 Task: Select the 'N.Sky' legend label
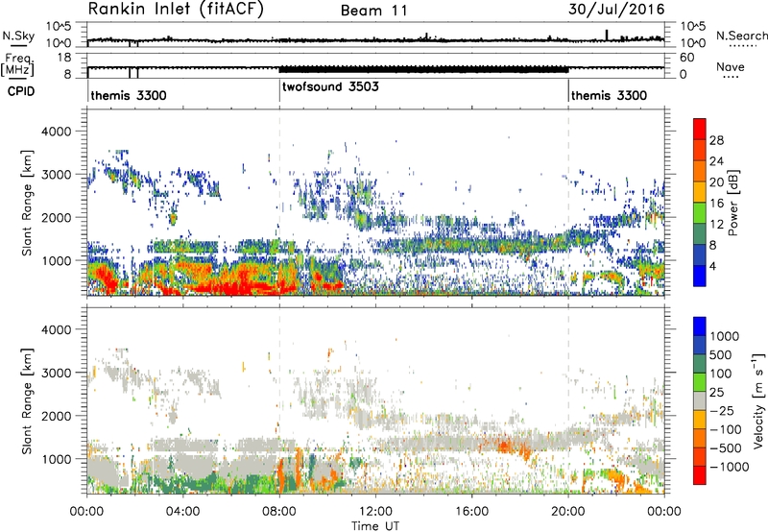[18, 36]
